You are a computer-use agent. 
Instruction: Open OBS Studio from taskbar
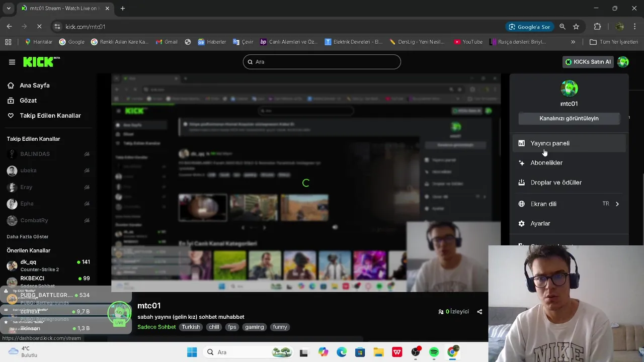[x=416, y=352]
